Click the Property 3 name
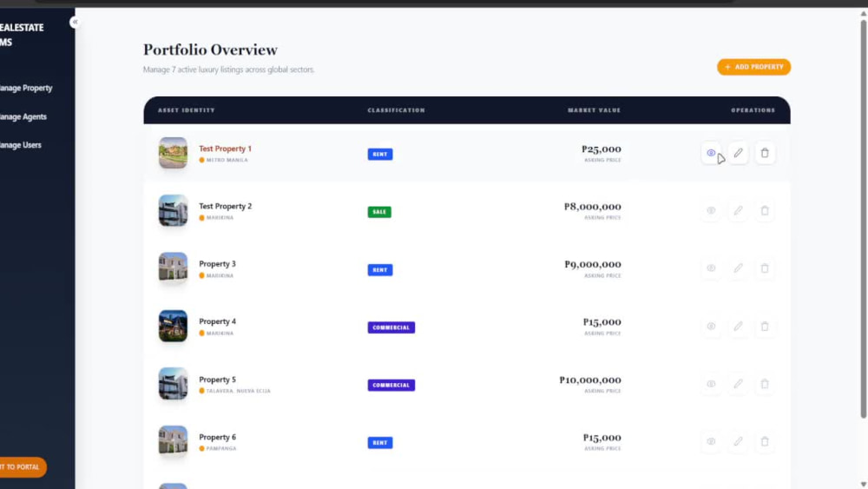Viewport: 868px width, 489px height. point(217,263)
